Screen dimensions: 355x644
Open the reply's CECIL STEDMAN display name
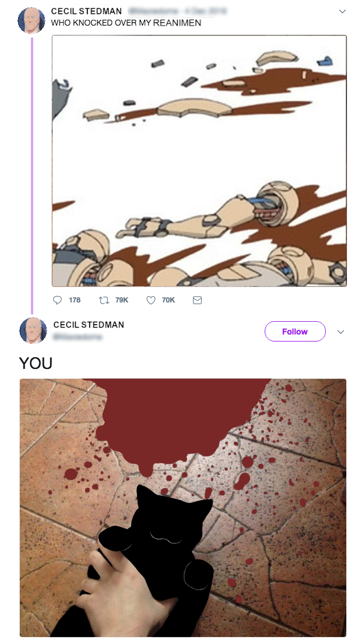coord(89,325)
